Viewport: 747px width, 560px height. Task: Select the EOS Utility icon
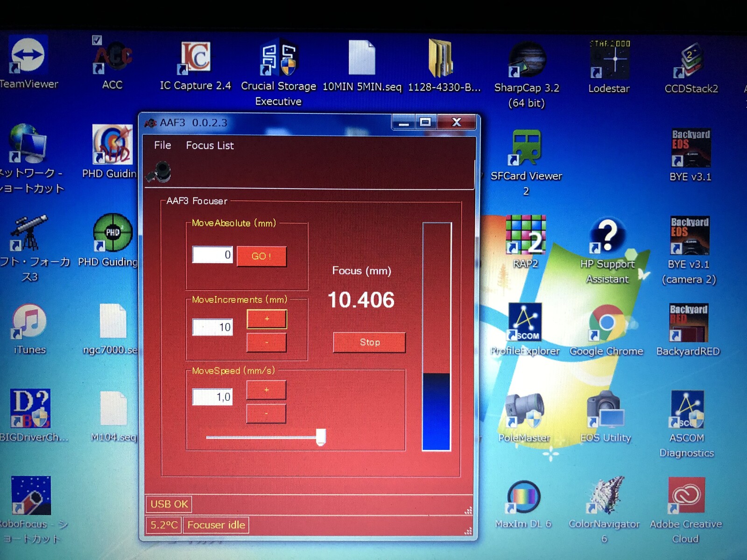[606, 418]
